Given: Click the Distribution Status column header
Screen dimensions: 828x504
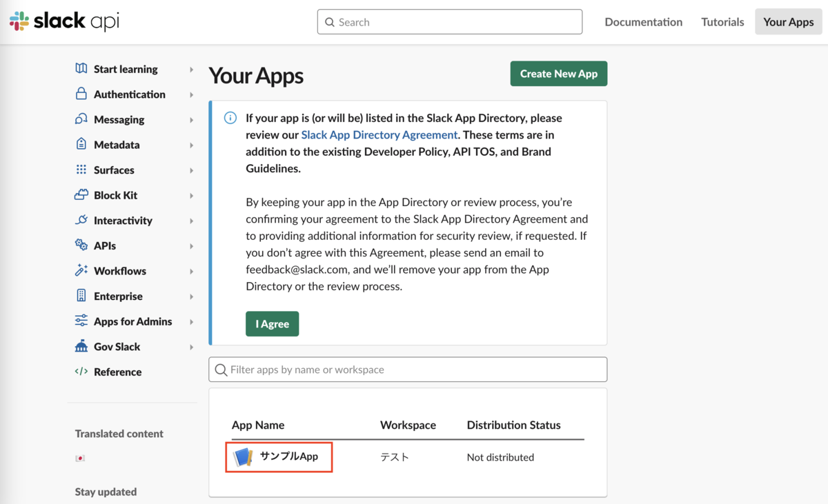Looking at the screenshot, I should click(513, 425).
